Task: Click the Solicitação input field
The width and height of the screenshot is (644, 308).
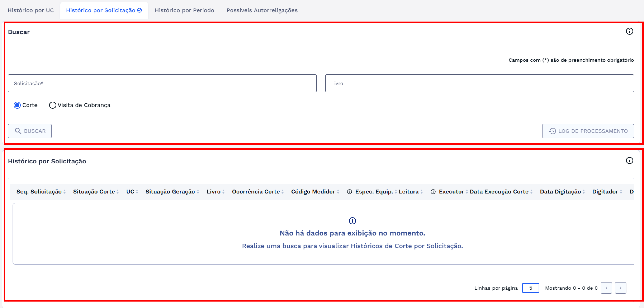Action: click(162, 83)
